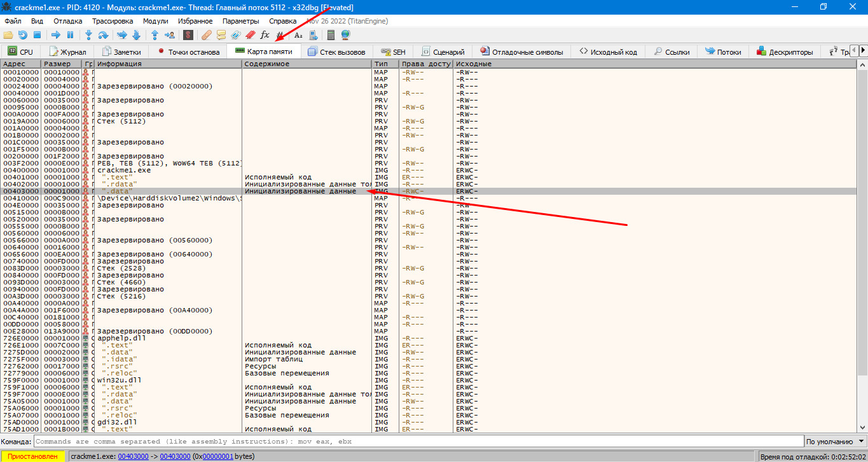This screenshot has height=462, width=868.
Task: Open Patches via the band-aid icon
Action: click(x=207, y=35)
